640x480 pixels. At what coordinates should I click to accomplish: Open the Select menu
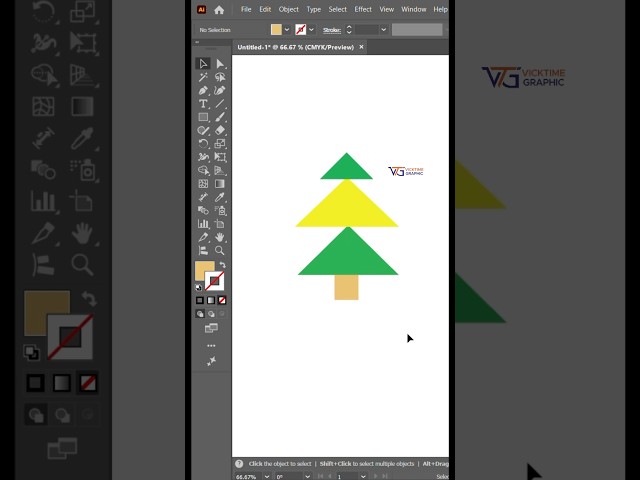tap(338, 9)
